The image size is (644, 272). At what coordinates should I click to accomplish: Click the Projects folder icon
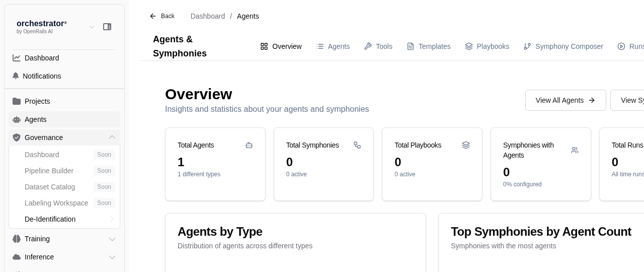pyautogui.click(x=17, y=101)
